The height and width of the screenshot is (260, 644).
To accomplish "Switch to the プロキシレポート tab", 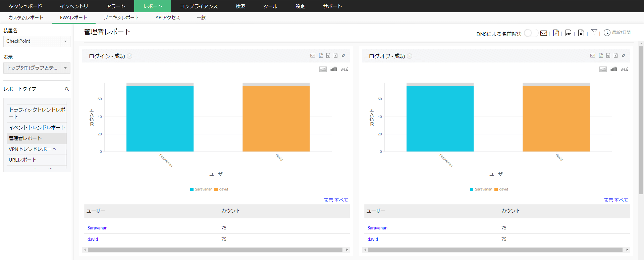I will (x=121, y=17).
